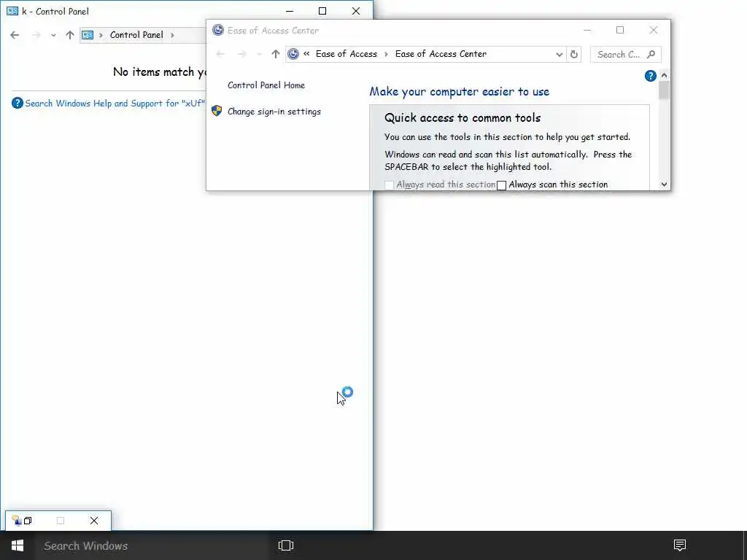Maximize the Ease of Access Center window
747x560 pixels.
click(x=620, y=30)
